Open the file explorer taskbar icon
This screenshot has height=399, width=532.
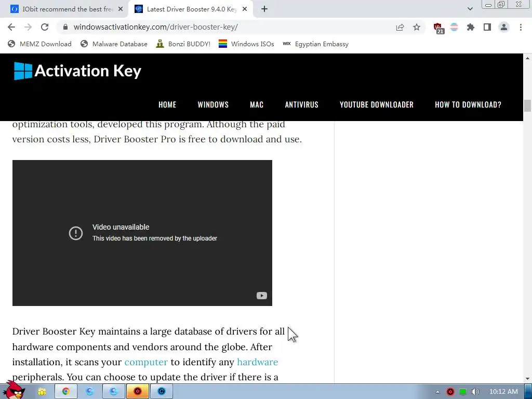click(x=42, y=392)
